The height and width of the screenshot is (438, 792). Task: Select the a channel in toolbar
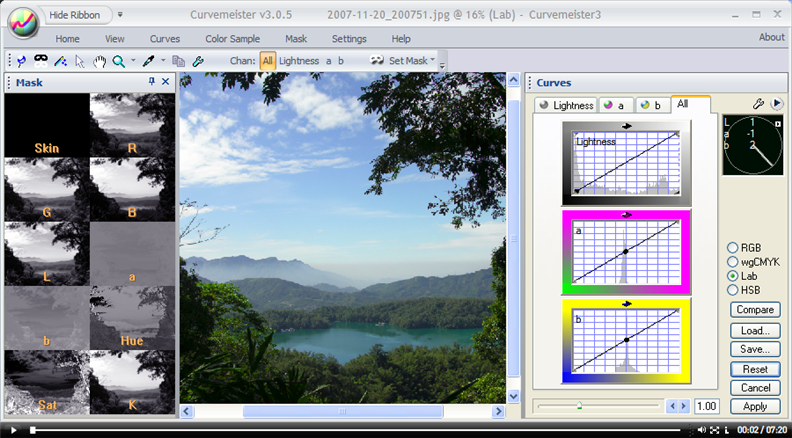tap(329, 61)
